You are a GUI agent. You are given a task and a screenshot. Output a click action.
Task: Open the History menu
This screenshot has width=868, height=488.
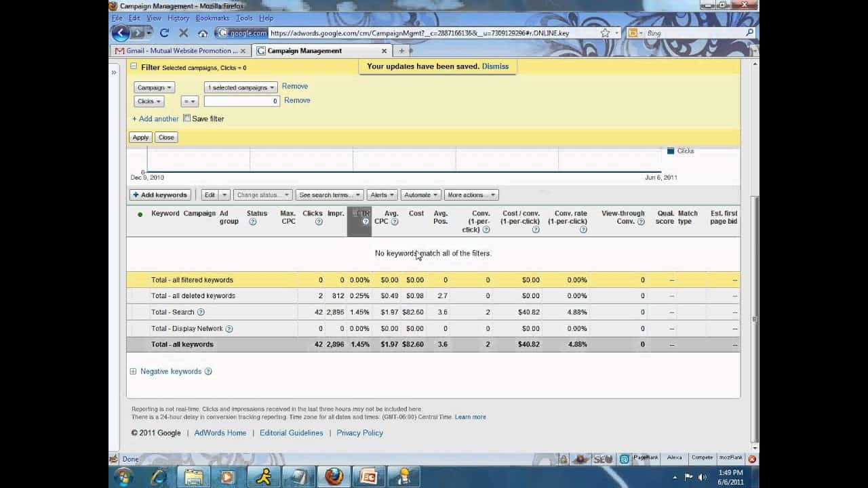pos(178,18)
